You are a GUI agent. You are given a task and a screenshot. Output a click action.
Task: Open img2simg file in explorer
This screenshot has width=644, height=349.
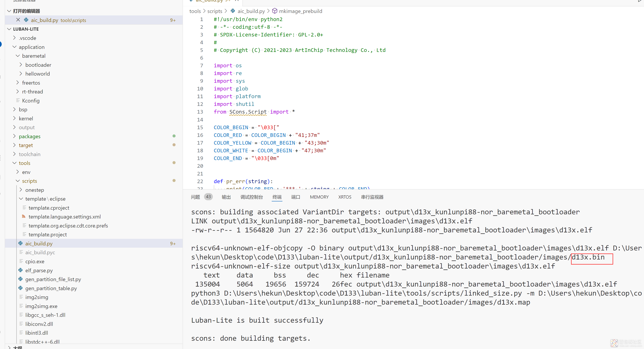pos(36,297)
